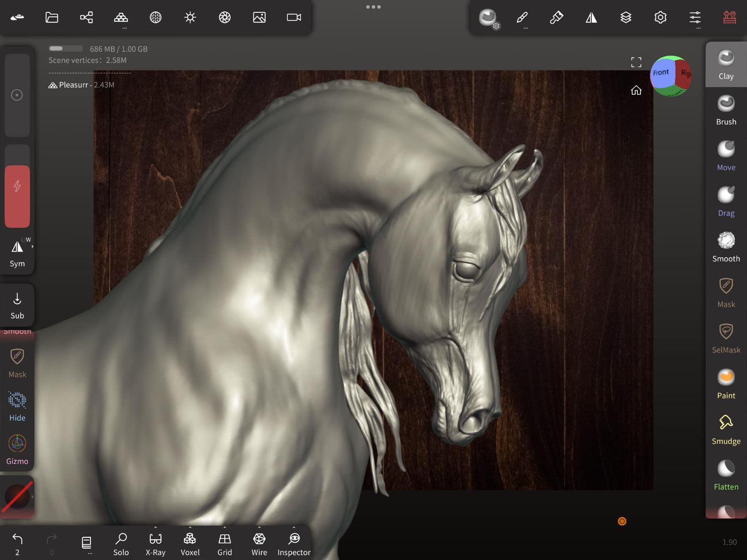Enter fullscreen view mode
This screenshot has width=747, height=560.
(636, 63)
